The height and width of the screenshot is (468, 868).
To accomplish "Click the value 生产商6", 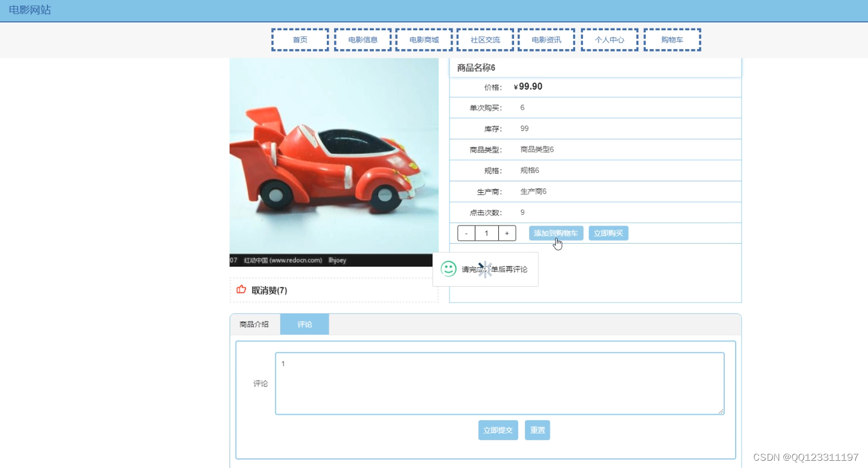I will click(533, 192).
